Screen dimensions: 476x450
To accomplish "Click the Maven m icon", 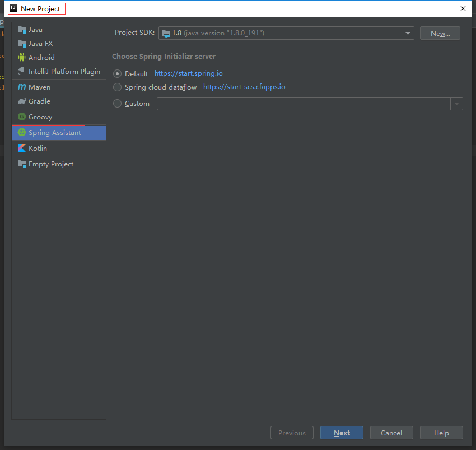I will pos(22,87).
